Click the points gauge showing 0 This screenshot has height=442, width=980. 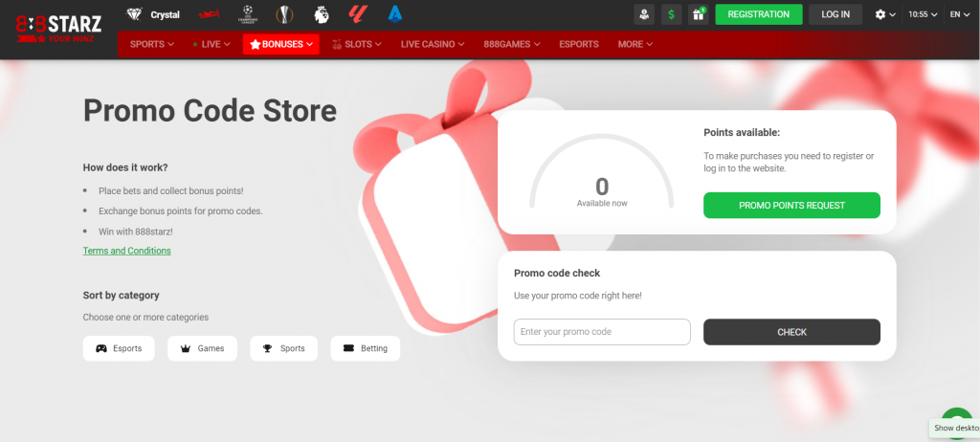point(602,172)
